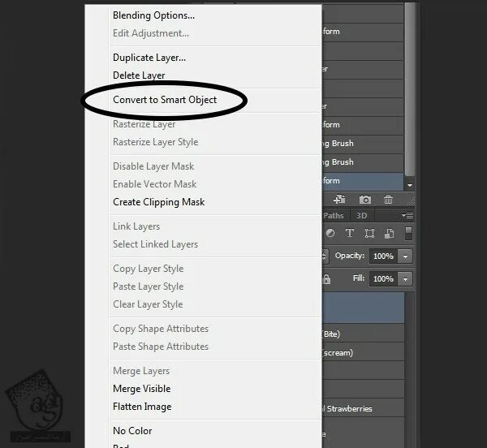Viewport: 487px width, 448px height.
Task: Click the Edit Adjustment menu entry
Action: (x=151, y=33)
